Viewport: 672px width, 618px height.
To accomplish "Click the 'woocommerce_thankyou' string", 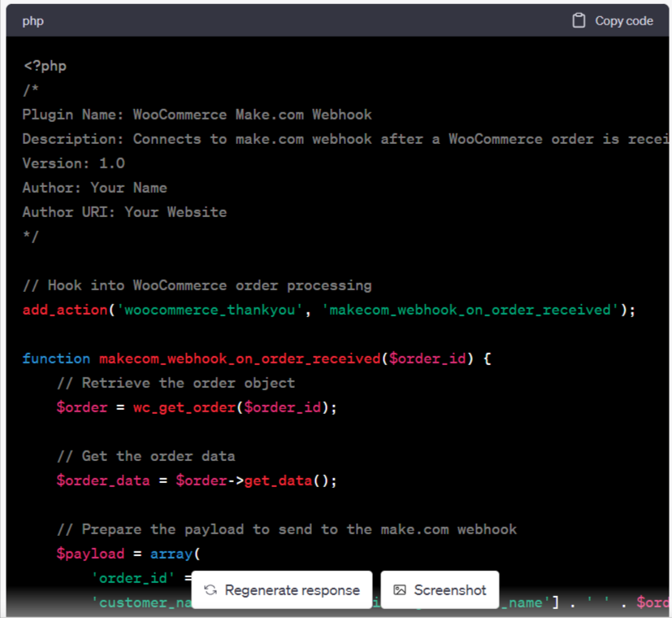I will pos(210,310).
